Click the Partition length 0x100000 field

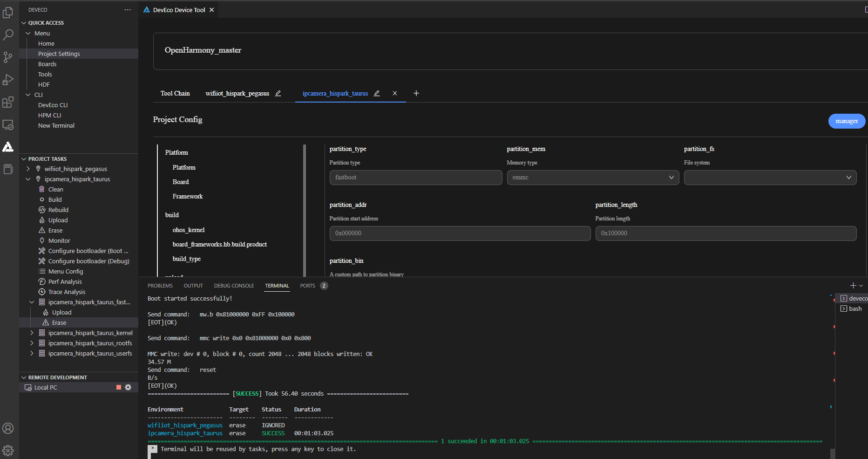click(726, 233)
